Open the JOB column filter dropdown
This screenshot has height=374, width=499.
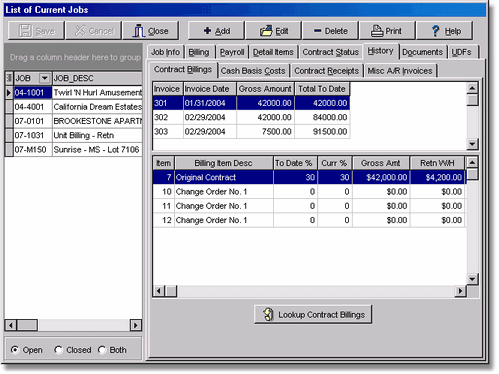44,78
